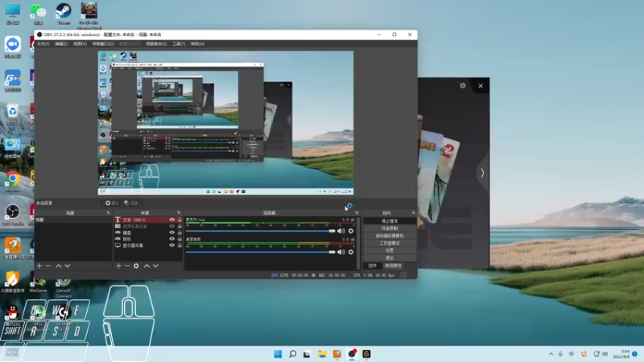This screenshot has height=362, width=644.
Task: Select the 文本 (GDI+) source row
Action: [148, 220]
